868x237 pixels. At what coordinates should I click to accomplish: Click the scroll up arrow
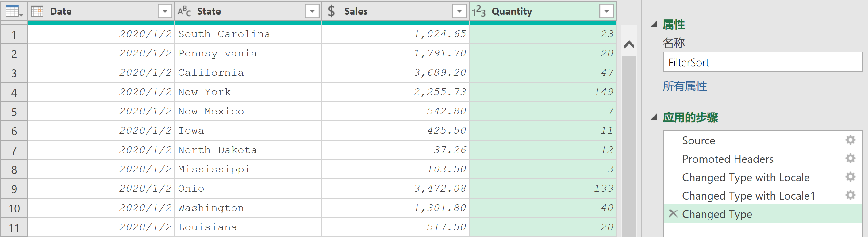629,44
